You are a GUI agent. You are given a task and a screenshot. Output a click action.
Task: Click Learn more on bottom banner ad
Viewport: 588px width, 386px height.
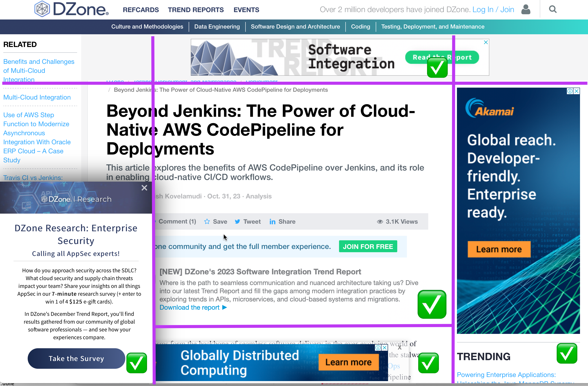point(348,362)
